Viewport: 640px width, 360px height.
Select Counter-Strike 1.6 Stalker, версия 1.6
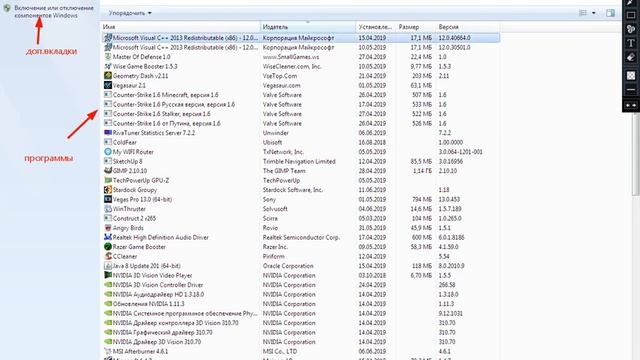(300, 114)
